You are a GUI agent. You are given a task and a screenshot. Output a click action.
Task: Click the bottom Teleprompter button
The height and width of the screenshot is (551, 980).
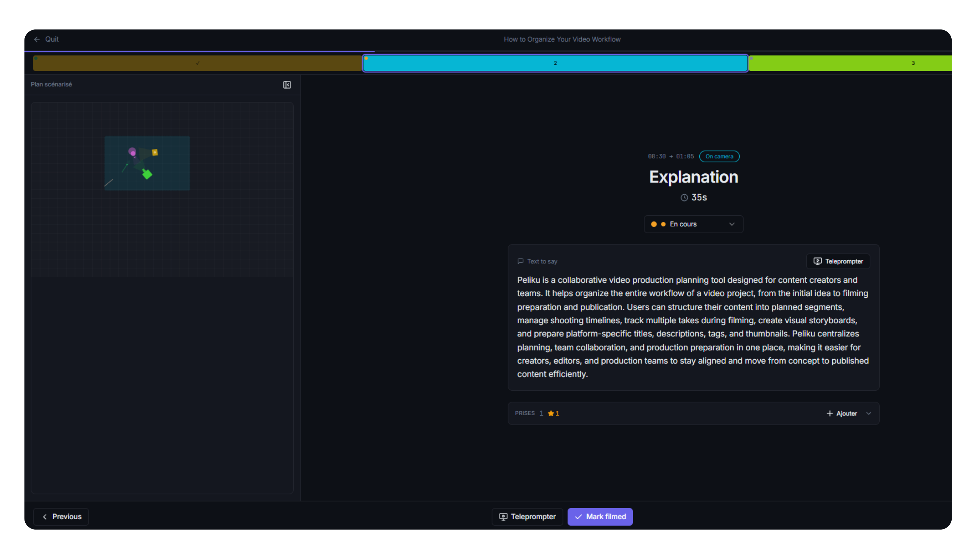coord(527,517)
